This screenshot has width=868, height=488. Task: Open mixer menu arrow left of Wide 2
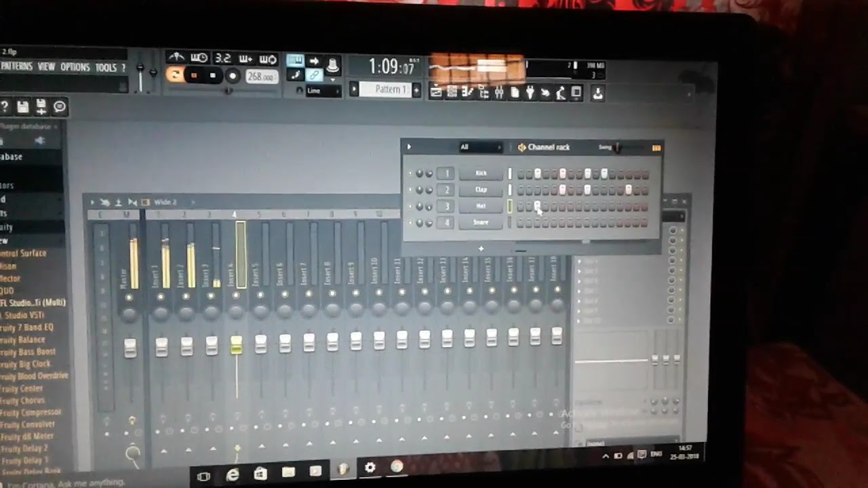92,202
